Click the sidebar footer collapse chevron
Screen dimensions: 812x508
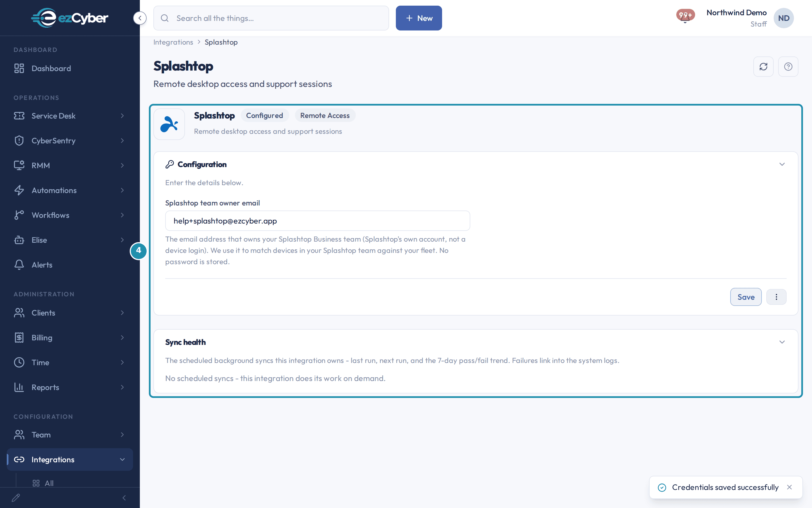click(x=124, y=498)
